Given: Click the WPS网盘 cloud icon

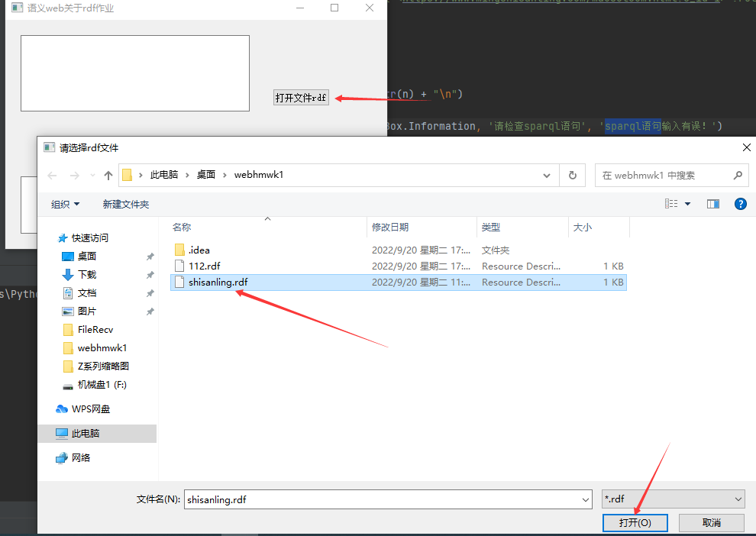Looking at the screenshot, I should (x=62, y=408).
